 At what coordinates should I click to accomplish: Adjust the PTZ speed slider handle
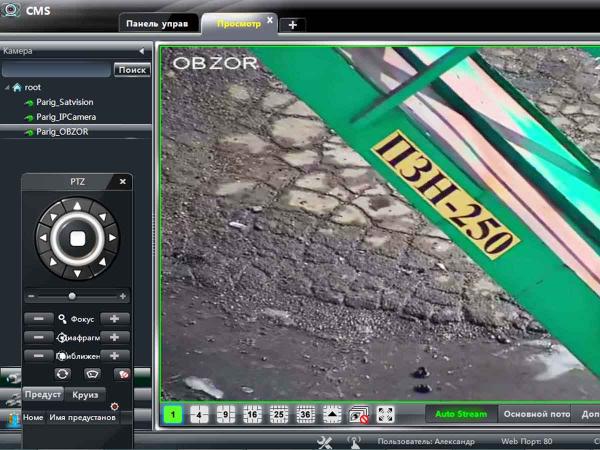tap(71, 296)
